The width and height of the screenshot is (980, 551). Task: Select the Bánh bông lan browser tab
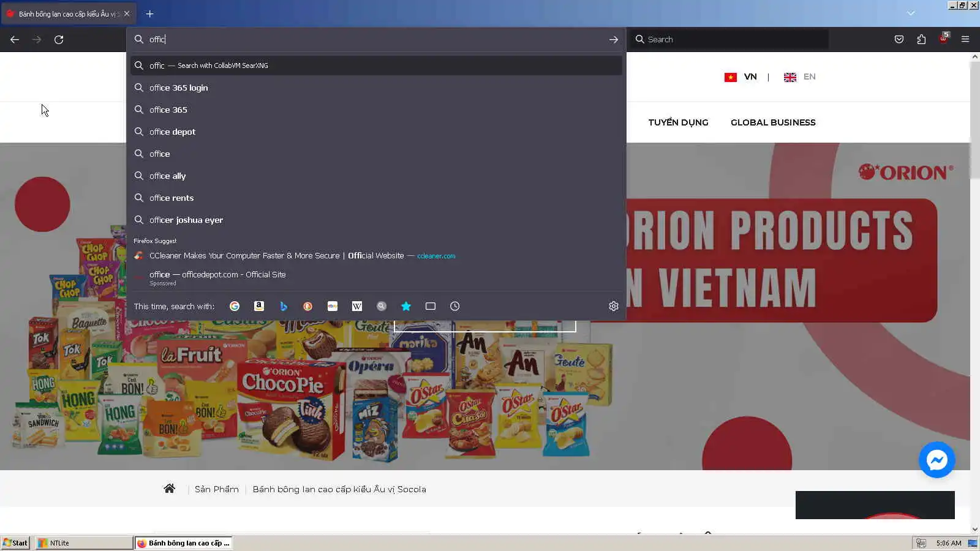point(68,13)
